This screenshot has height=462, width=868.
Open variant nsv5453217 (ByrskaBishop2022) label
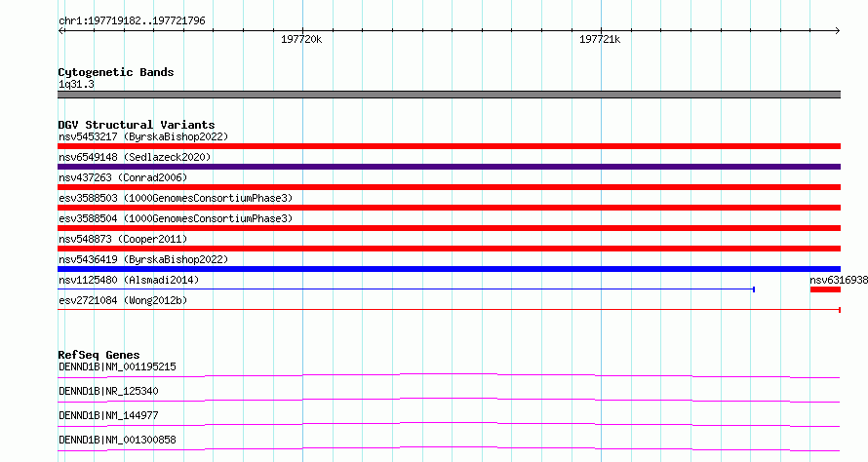(x=143, y=136)
